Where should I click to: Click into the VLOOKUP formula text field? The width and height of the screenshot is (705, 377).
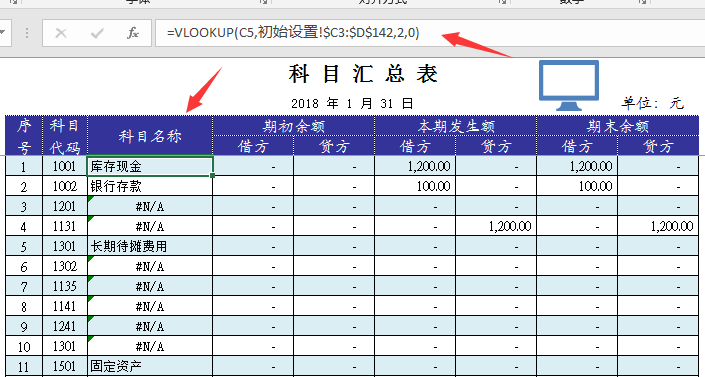click(x=430, y=33)
